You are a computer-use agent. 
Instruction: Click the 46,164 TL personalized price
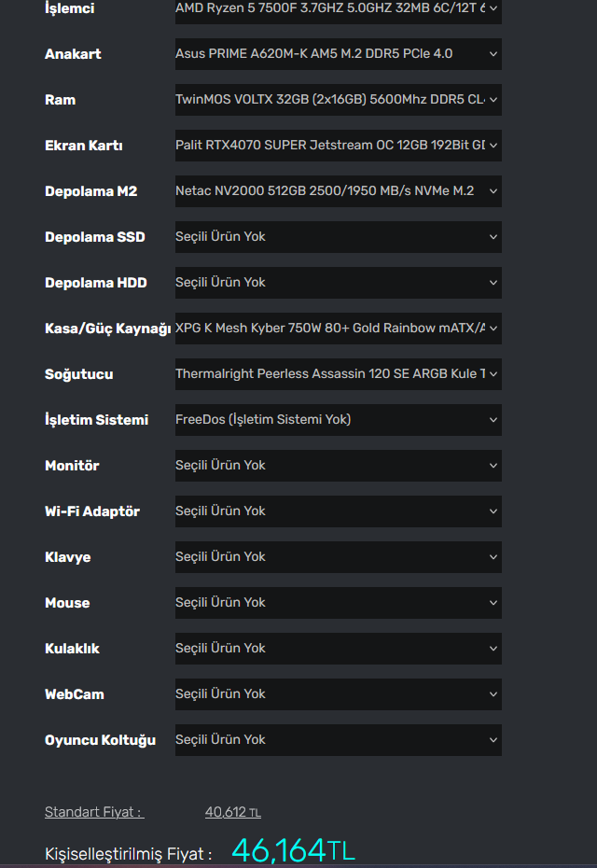[293, 850]
